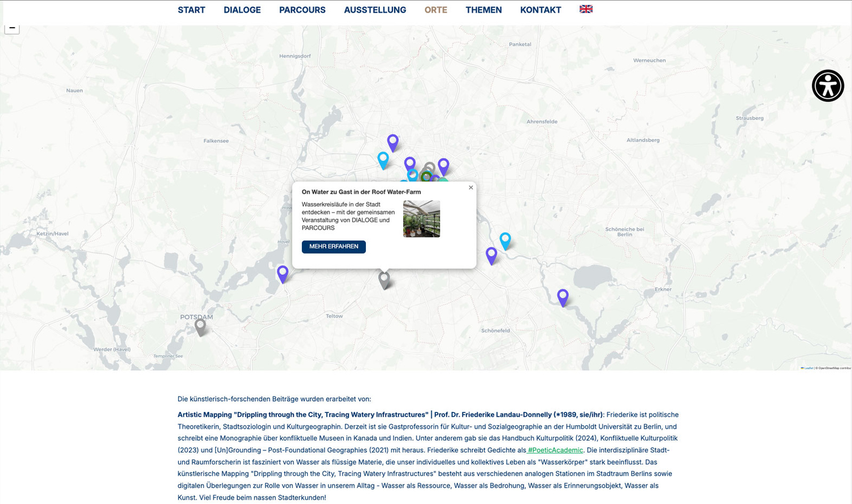This screenshot has width=852, height=504.
Task: Open the START menu item
Action: click(191, 10)
